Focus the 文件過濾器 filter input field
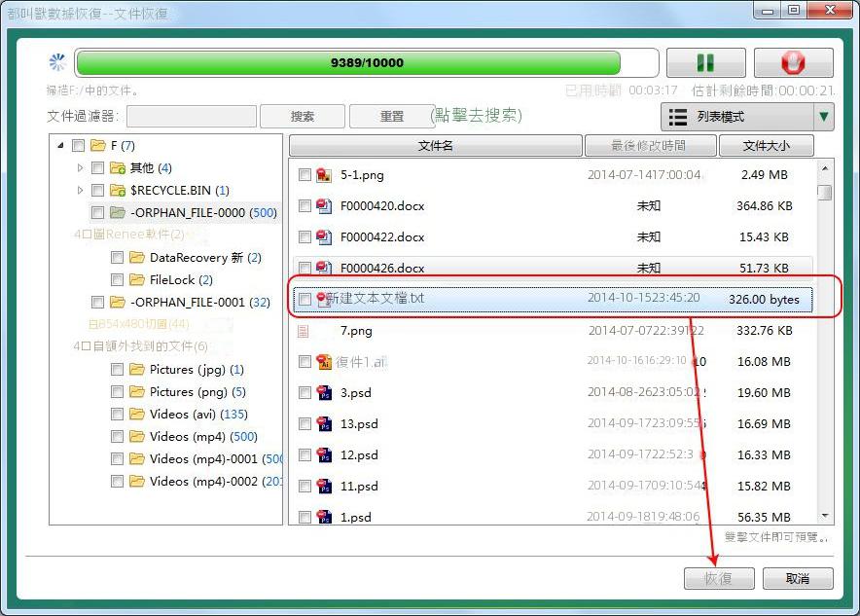Viewport: 860px width, 616px height. 192,116
